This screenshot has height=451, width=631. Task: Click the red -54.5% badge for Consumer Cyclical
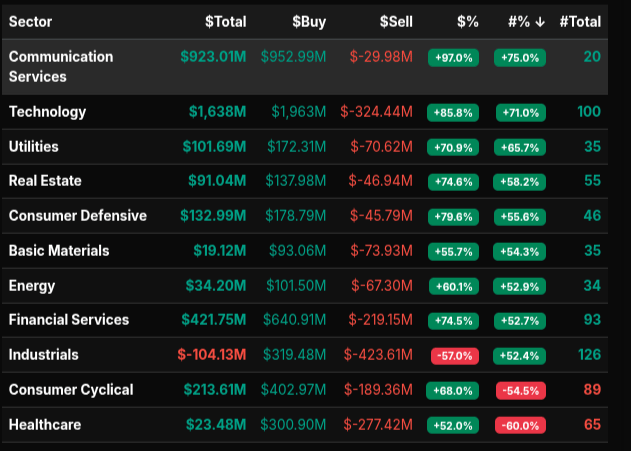(520, 390)
